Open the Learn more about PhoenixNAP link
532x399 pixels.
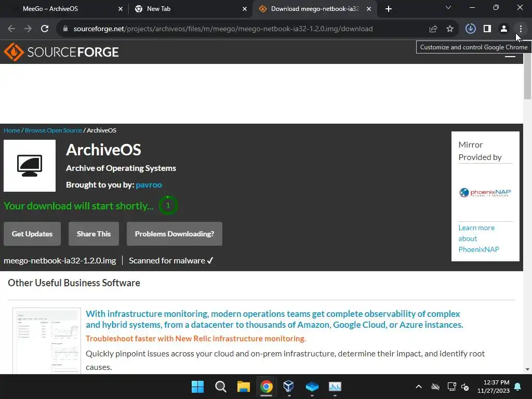pyautogui.click(x=478, y=238)
